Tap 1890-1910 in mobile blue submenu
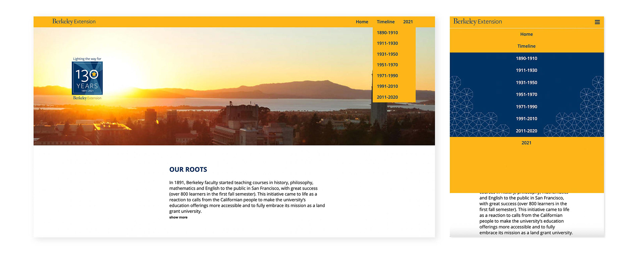The height and width of the screenshot is (262, 644). [527, 58]
